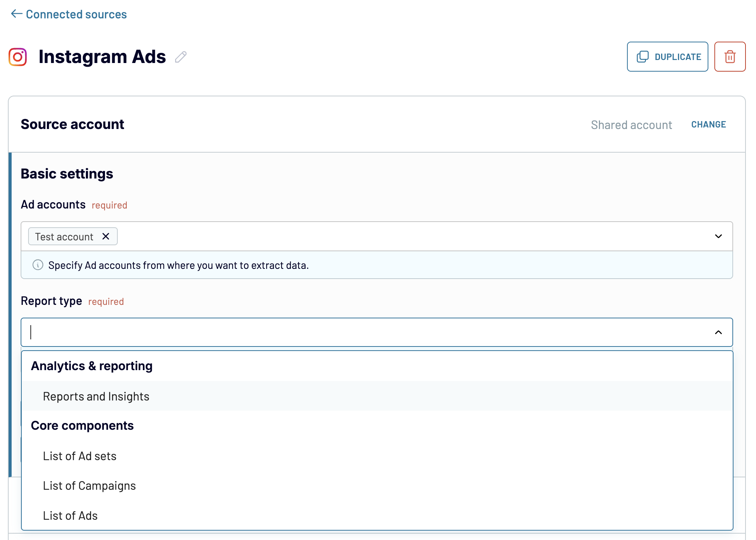Click the Test account chip label
756x540 pixels.
(x=64, y=237)
